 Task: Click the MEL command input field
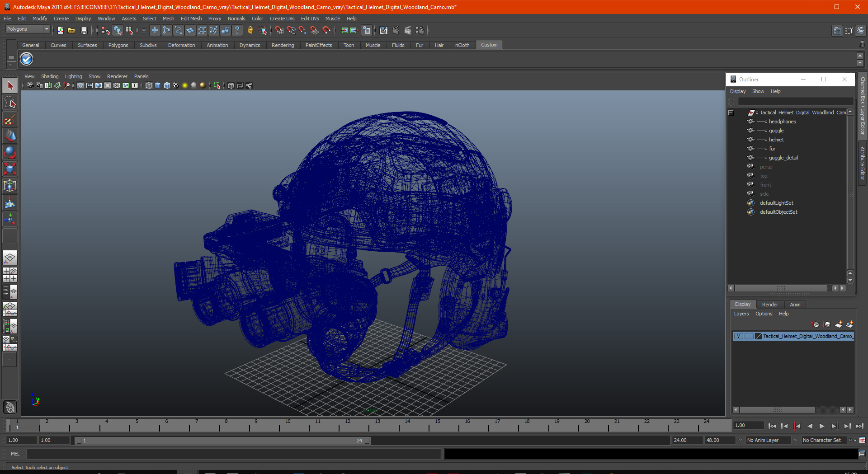[233, 454]
